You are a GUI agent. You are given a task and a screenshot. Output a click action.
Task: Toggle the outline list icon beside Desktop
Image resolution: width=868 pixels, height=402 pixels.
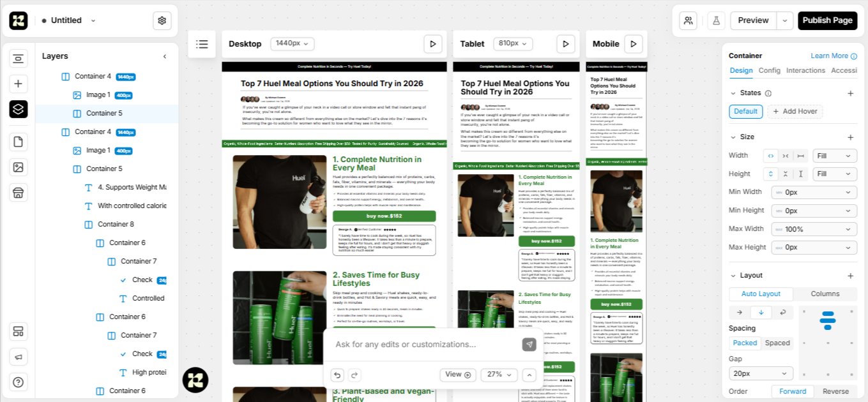(202, 44)
